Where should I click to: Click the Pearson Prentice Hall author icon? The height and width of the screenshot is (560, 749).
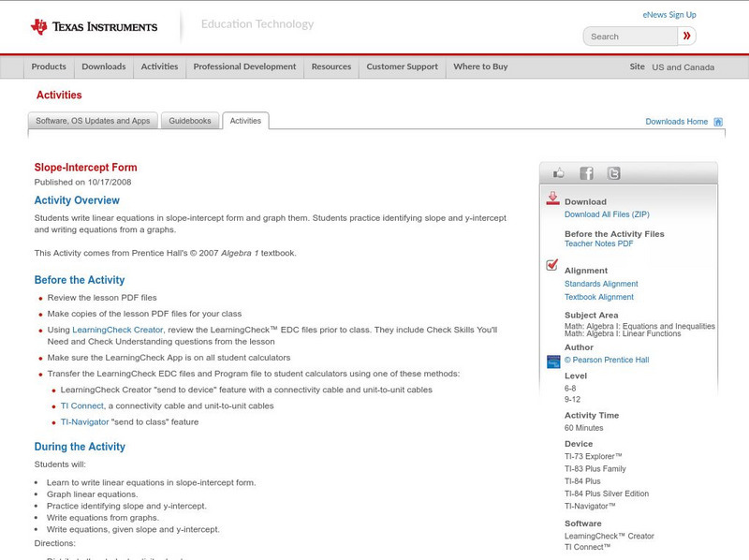pos(553,361)
